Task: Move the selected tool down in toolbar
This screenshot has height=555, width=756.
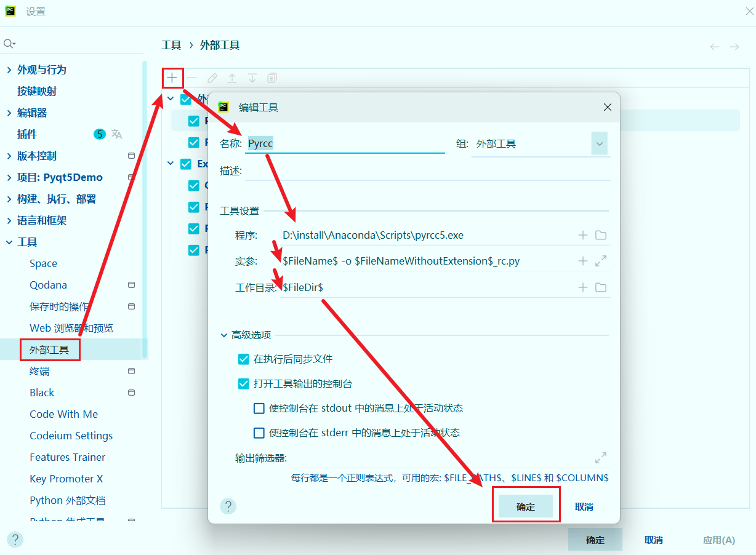Action: pyautogui.click(x=252, y=78)
